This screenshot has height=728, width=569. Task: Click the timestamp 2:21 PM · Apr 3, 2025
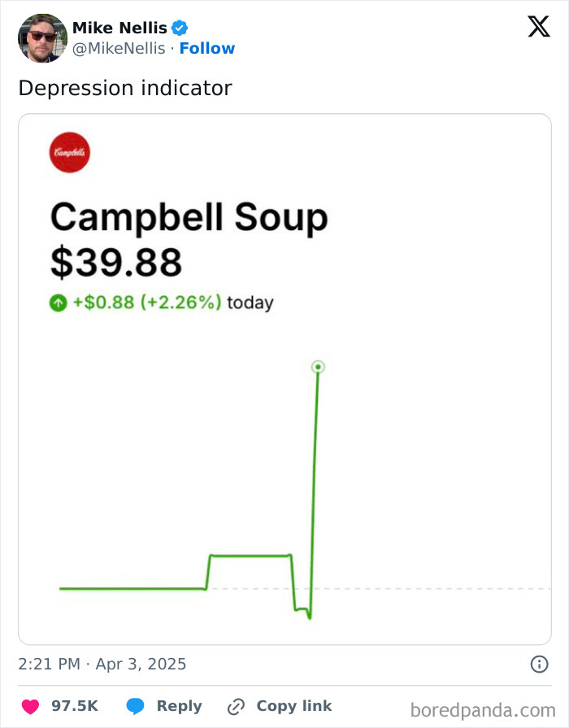pyautogui.click(x=102, y=665)
